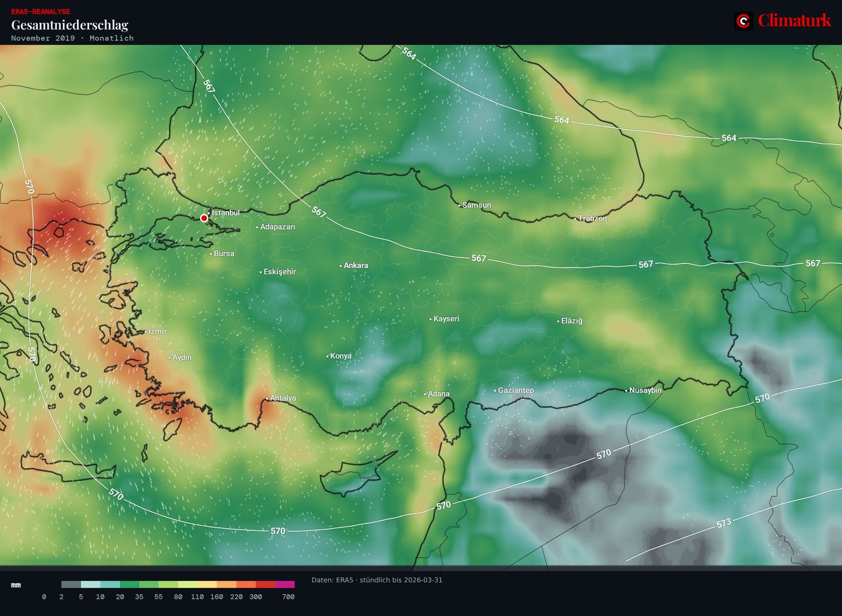Select the Samsun city label
Screen dimensions: 842x616
[x=476, y=205]
